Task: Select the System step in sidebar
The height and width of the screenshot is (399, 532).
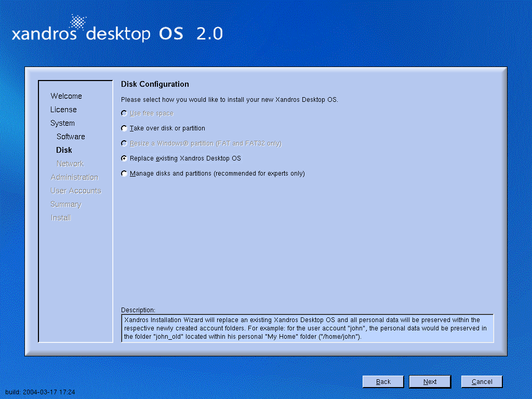Action: [x=62, y=123]
